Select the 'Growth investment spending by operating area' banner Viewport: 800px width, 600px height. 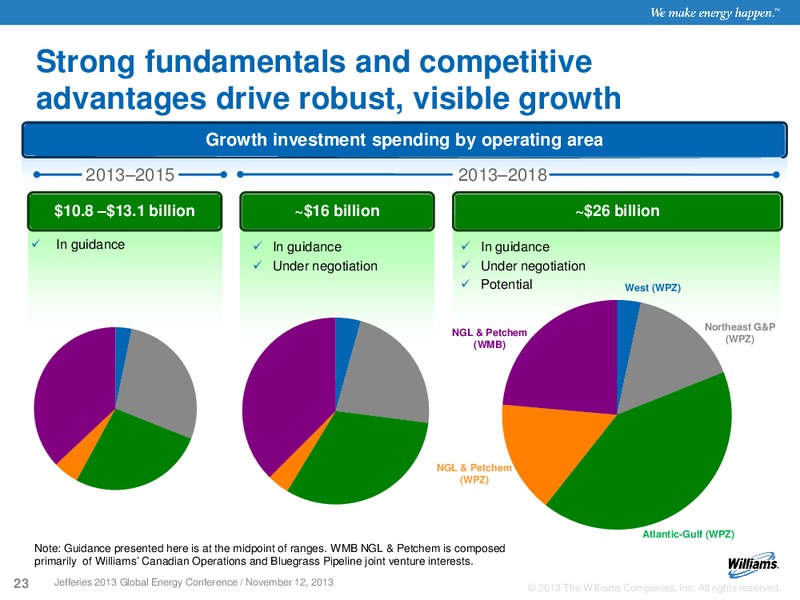click(404, 140)
